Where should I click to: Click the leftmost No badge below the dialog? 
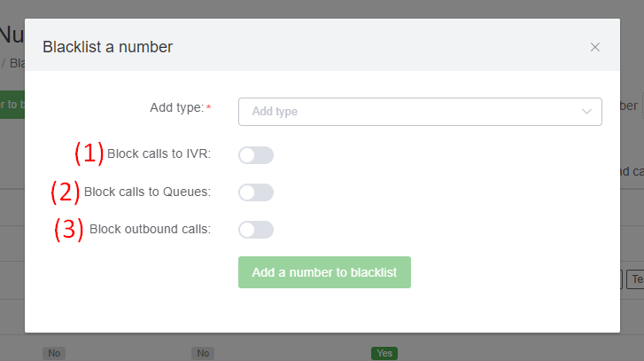(x=54, y=353)
